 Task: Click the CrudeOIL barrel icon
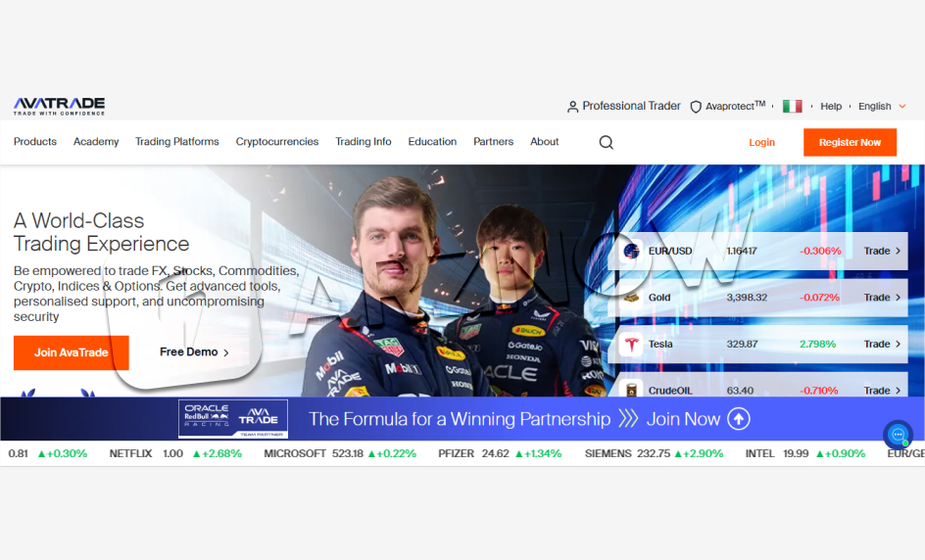click(631, 390)
